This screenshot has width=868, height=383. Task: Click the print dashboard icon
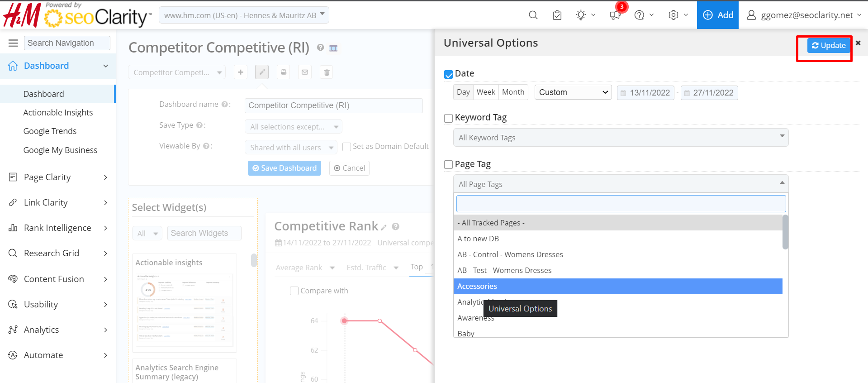coord(284,72)
